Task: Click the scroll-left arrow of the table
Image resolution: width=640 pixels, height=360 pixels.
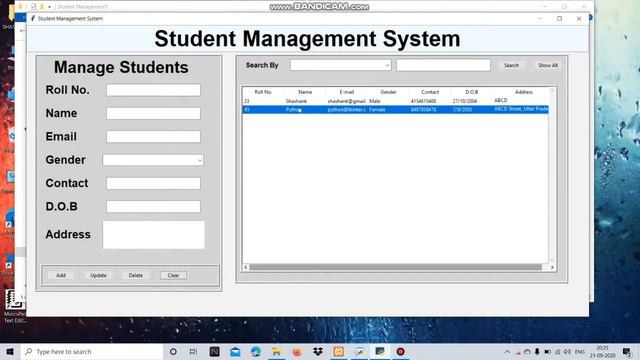Action: (245, 267)
